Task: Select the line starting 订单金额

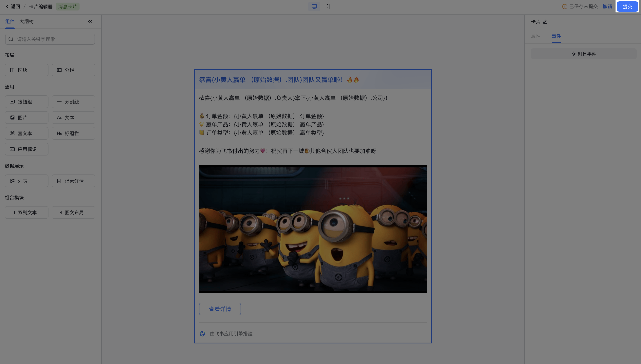Action: [262, 116]
